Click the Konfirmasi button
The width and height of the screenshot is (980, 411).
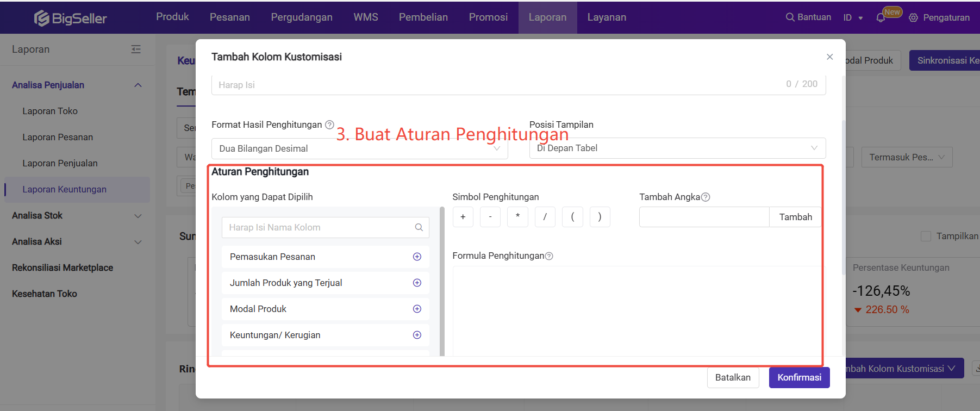799,377
